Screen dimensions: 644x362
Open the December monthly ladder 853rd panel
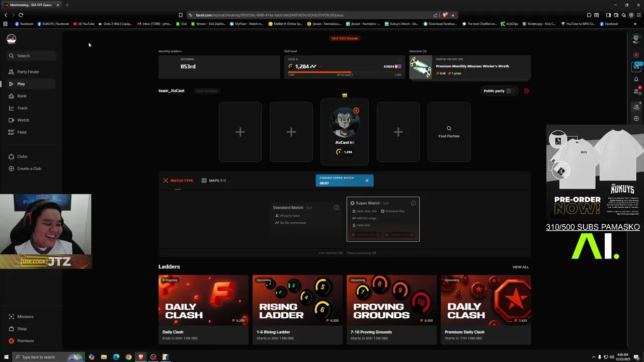[x=219, y=67]
